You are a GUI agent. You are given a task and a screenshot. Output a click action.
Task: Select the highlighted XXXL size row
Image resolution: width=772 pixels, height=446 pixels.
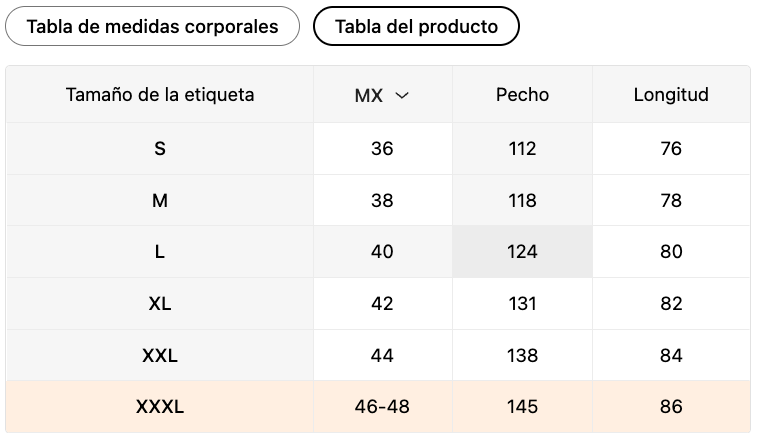click(378, 407)
